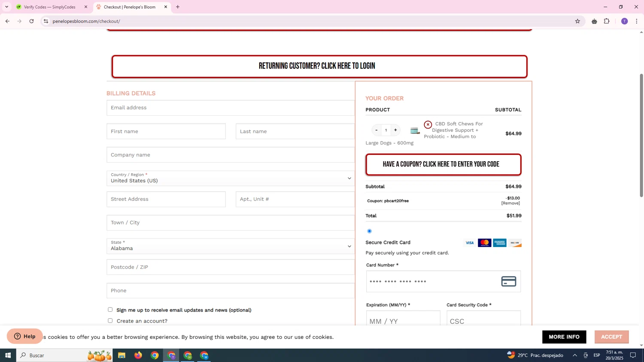Click the Windows taskbar search box

click(x=64, y=355)
